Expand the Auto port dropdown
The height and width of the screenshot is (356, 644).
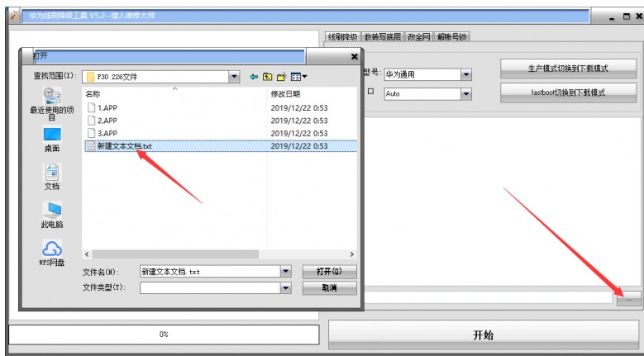click(x=465, y=94)
